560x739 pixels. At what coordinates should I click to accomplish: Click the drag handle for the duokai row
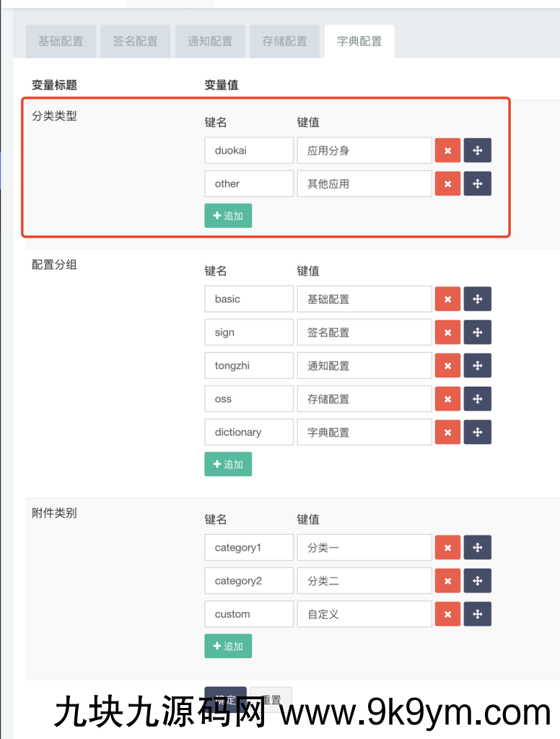[x=477, y=150]
